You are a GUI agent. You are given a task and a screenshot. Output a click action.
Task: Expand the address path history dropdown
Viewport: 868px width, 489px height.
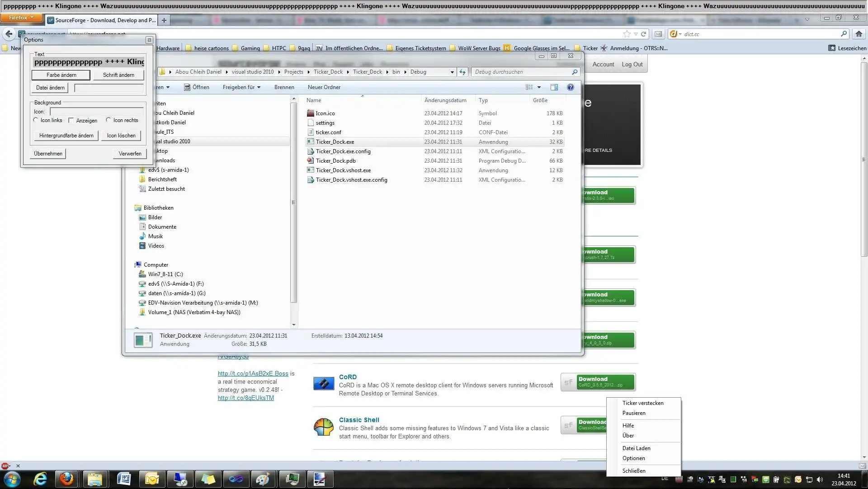tap(452, 72)
